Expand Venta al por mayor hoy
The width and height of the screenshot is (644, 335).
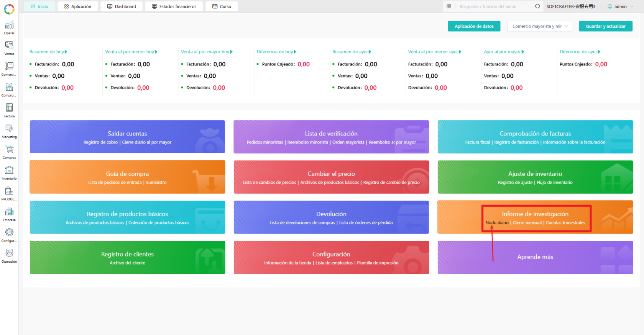pyautogui.click(x=207, y=52)
